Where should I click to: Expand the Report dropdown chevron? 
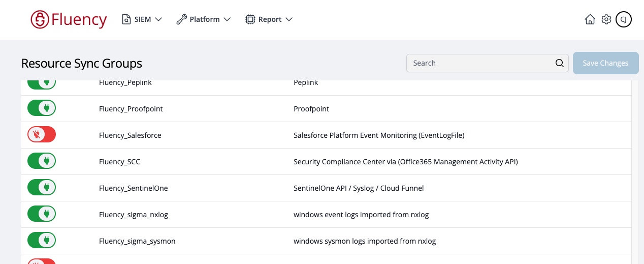coord(289,19)
